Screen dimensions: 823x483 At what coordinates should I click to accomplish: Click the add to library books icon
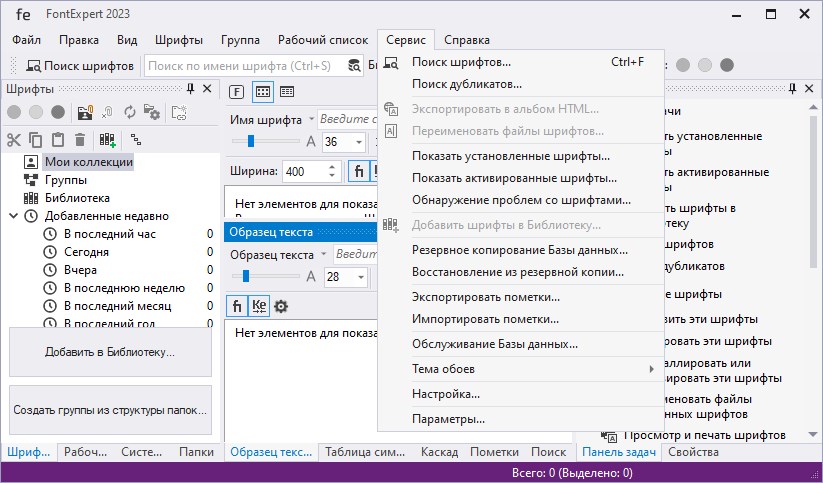[107, 140]
